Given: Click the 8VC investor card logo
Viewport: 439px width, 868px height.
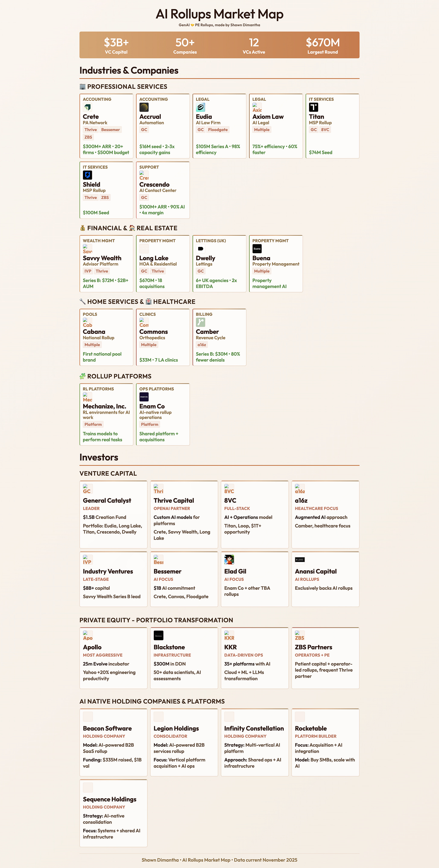Looking at the screenshot, I should pos(229,489).
